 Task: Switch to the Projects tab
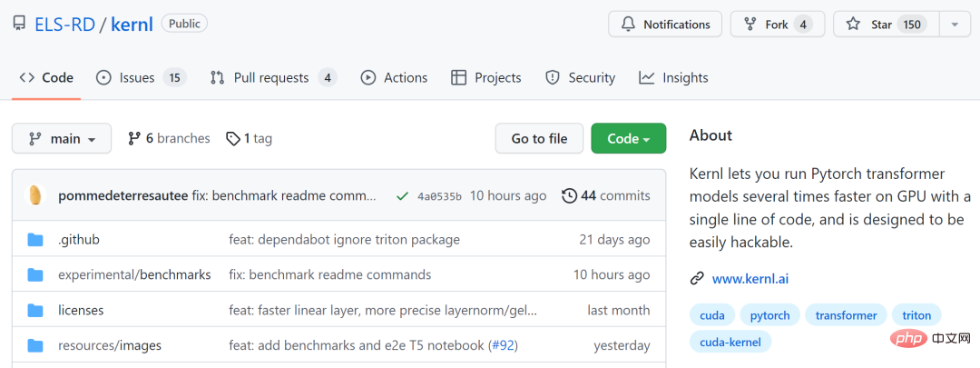pos(485,77)
